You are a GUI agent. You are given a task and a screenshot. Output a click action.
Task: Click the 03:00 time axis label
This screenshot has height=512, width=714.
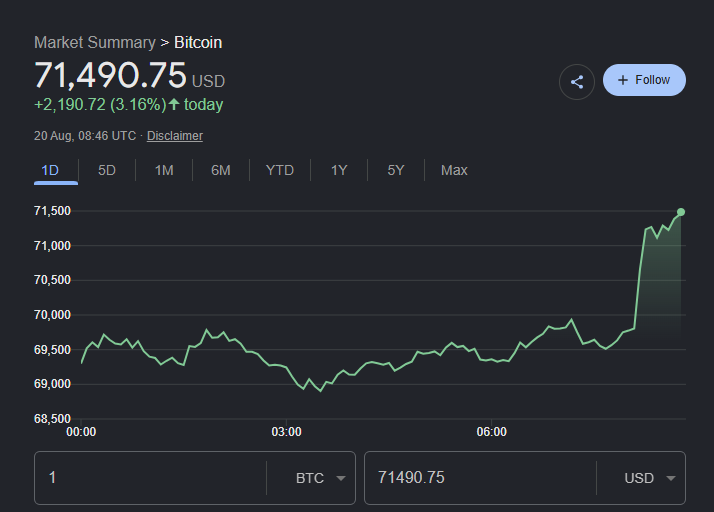286,432
